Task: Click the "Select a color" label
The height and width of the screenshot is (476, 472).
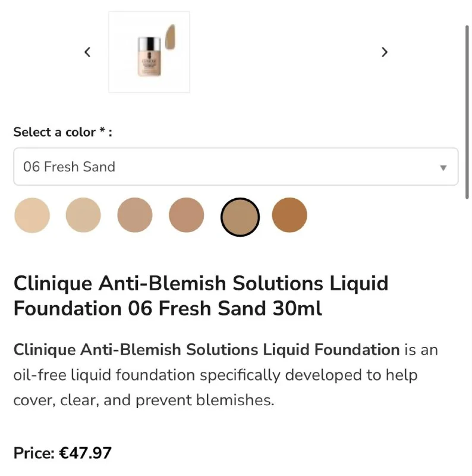Action: [x=54, y=132]
